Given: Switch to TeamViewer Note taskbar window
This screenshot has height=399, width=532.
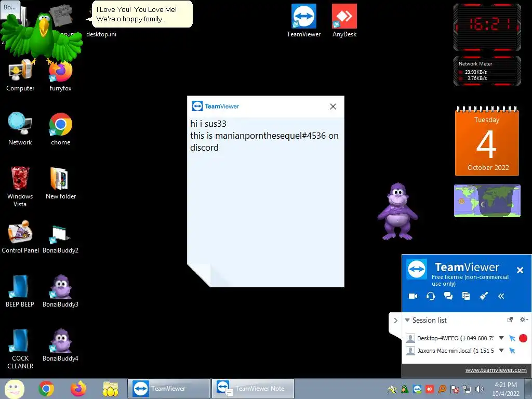Looking at the screenshot, I should tap(253, 389).
